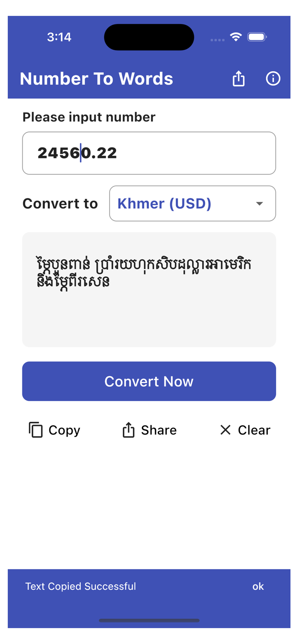Click inside the number input field
298x644 pixels.
149,153
